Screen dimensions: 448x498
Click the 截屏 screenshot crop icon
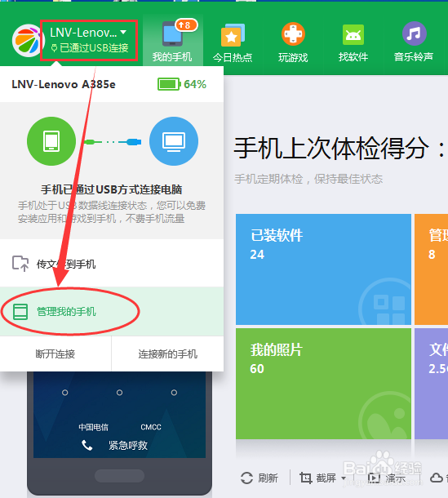point(306,478)
